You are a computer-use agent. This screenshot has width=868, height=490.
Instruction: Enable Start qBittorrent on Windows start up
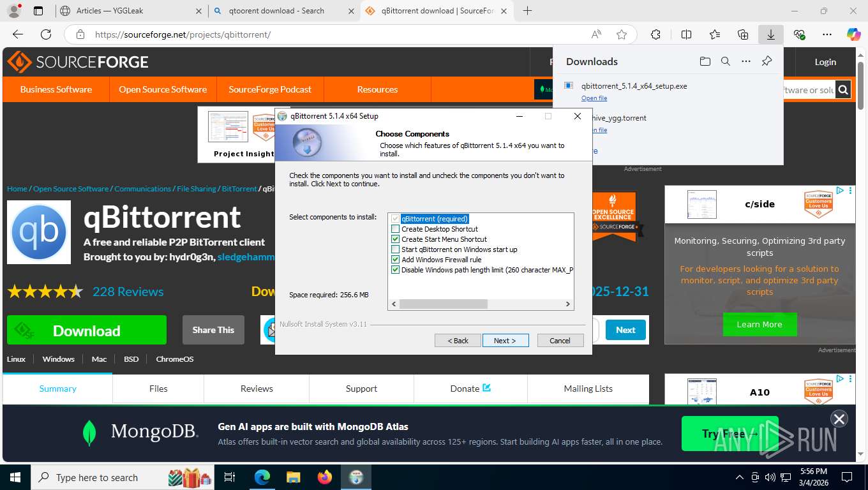(396, 249)
